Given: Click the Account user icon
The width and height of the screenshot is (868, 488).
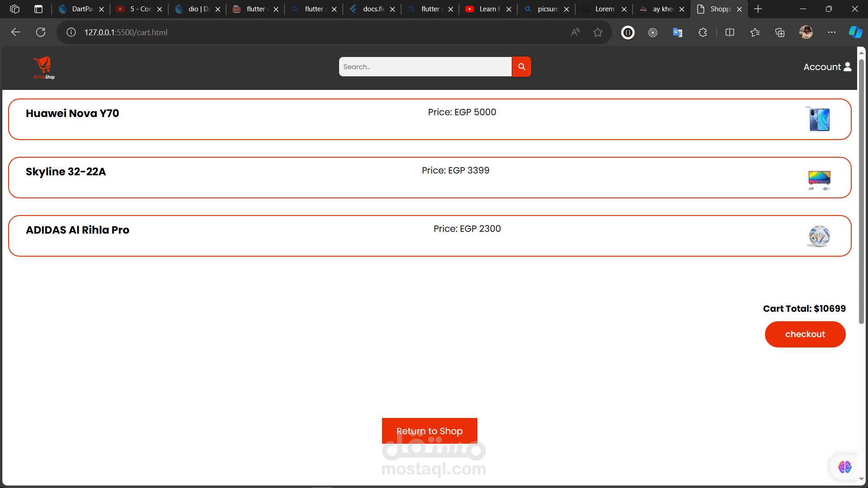Looking at the screenshot, I should [848, 67].
